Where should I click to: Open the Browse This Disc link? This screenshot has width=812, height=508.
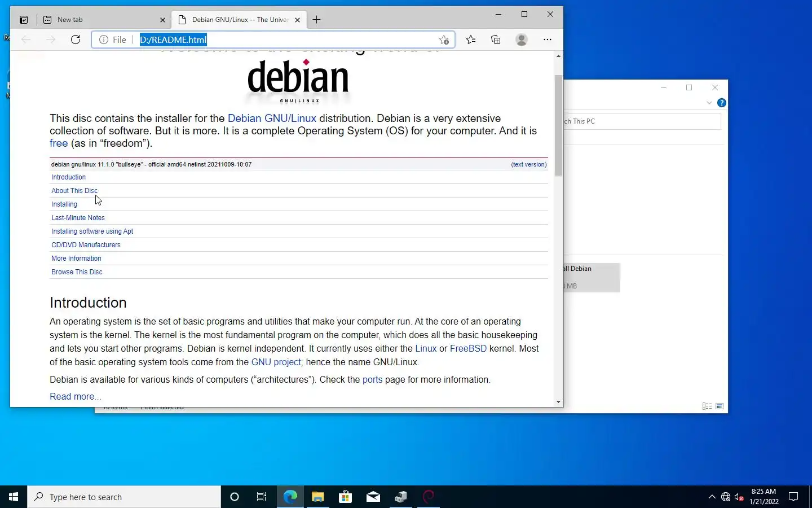coord(77,272)
